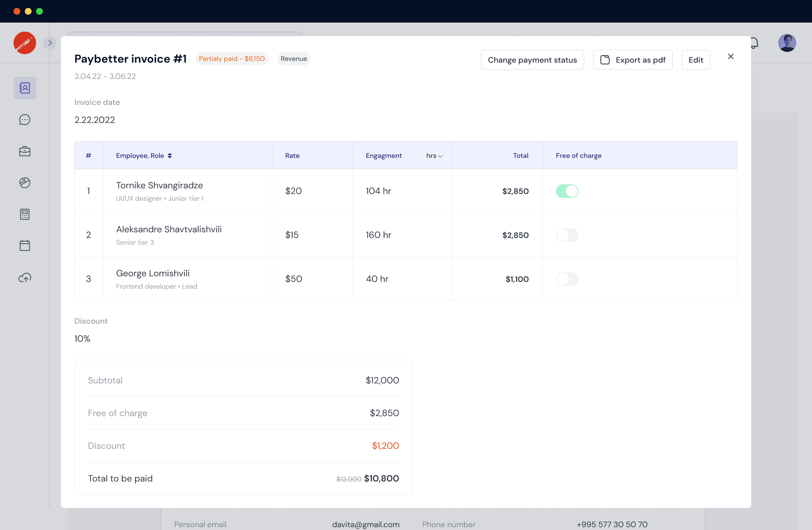The height and width of the screenshot is (530, 812).
Task: Open the calendar section
Action: tap(25, 246)
